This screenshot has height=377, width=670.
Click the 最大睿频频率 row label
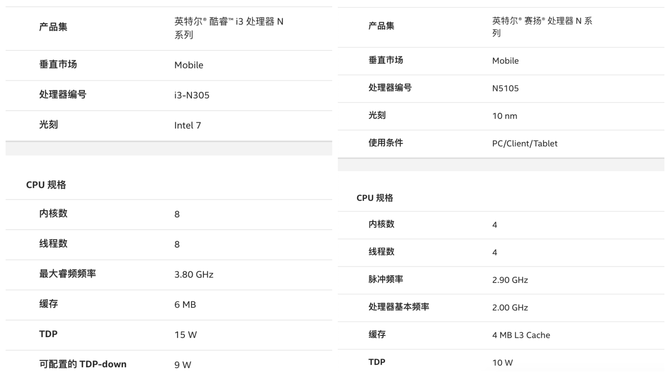(68, 274)
